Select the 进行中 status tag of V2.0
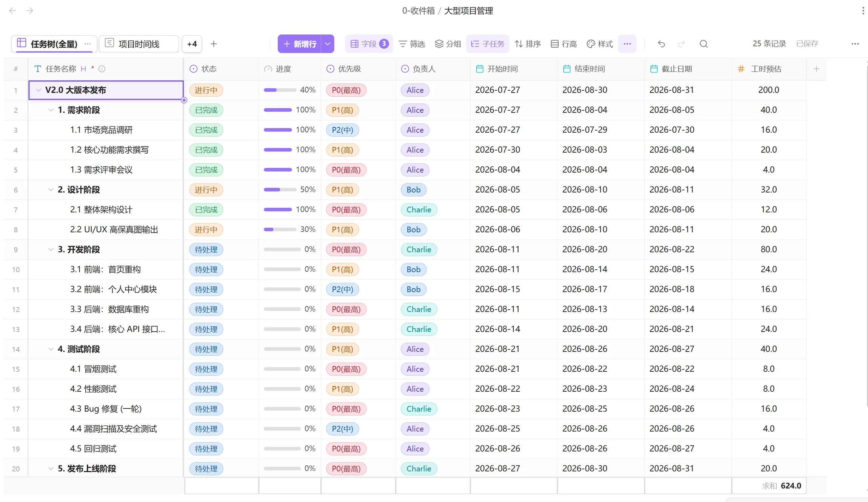Viewport: 868px width, 502px height. (206, 90)
